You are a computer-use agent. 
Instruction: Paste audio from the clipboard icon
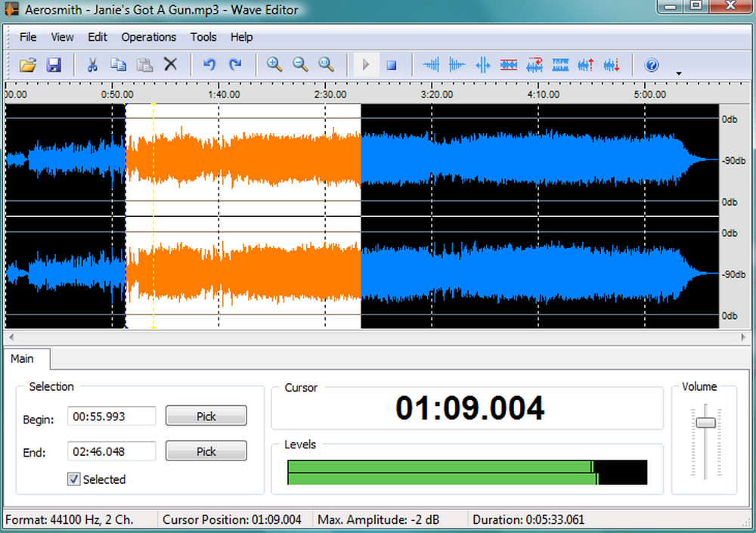tap(144, 64)
